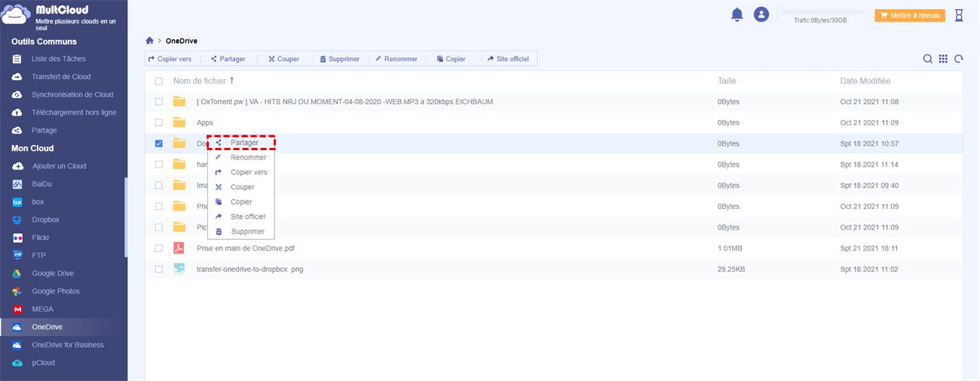Click Copier vers in the toolbar
Screen dimensions: 980x381
(x=170, y=59)
